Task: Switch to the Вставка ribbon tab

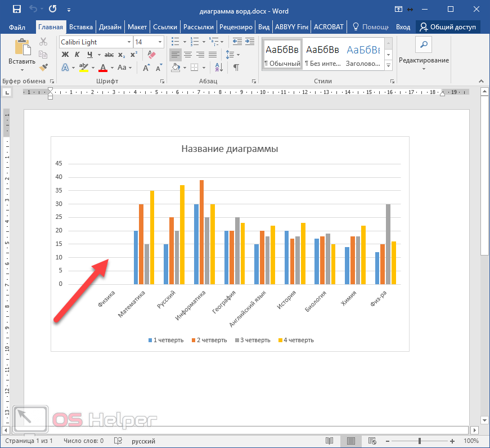Action: [x=81, y=26]
